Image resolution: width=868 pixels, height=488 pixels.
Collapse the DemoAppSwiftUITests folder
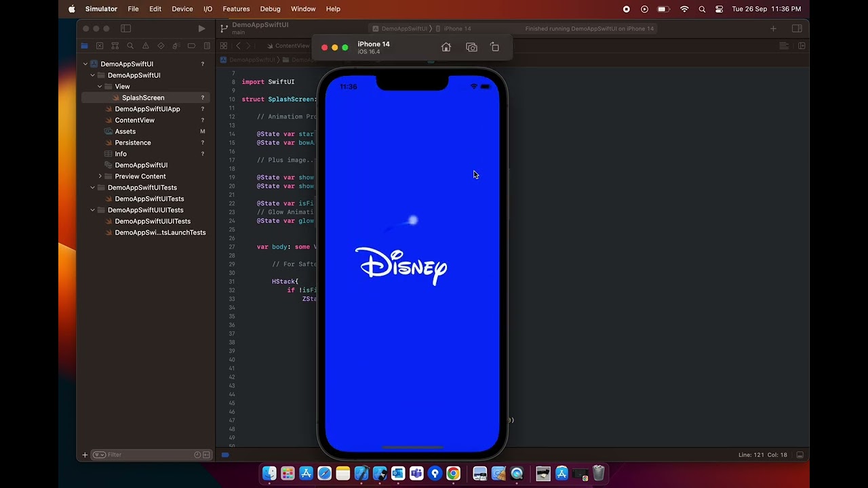tap(93, 188)
